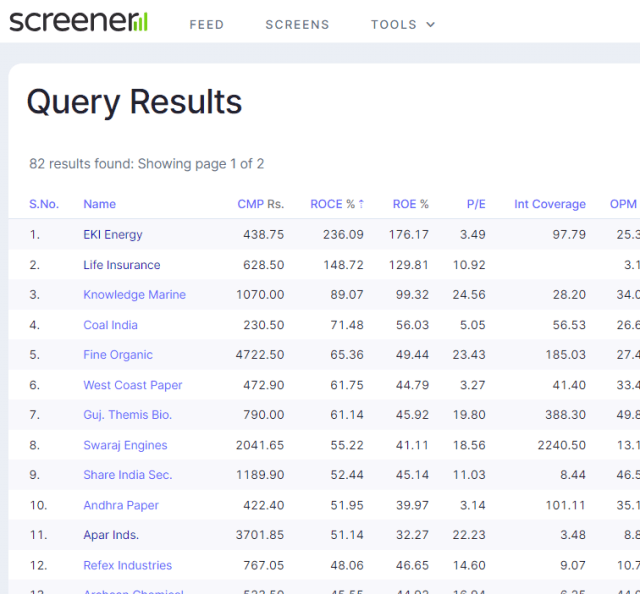
Task: Select Life Insurance CMP value 628.50
Action: pyautogui.click(x=264, y=265)
